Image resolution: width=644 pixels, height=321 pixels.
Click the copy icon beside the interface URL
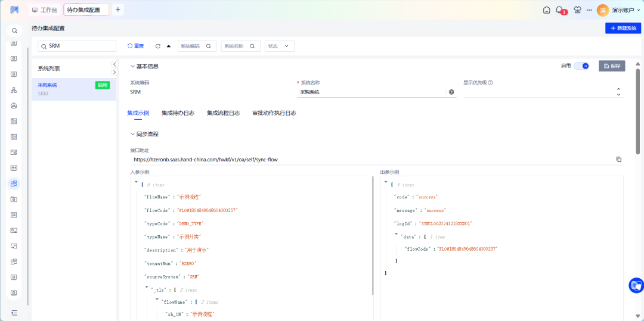[x=618, y=160]
